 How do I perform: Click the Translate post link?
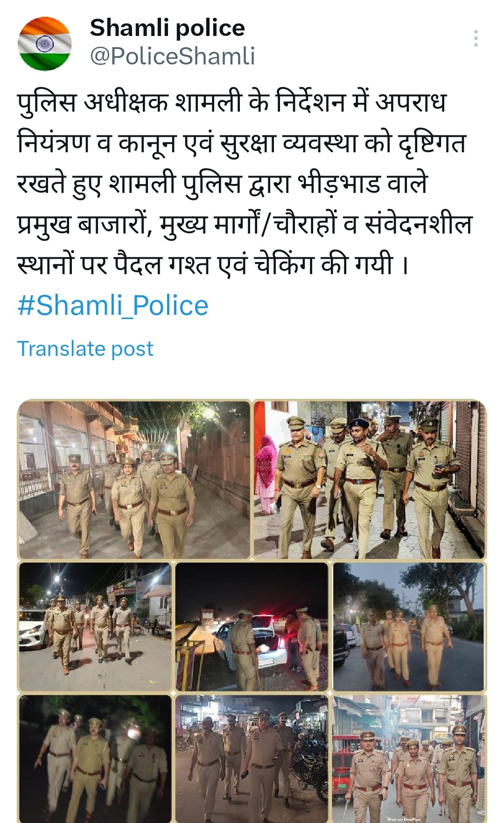coord(85,349)
